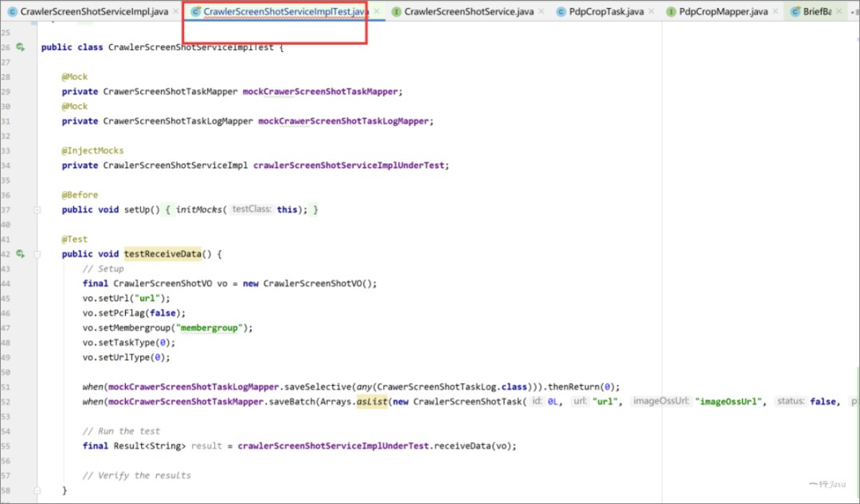The image size is (860, 504).
Task: Close the BriefBa… tab
Action: tap(838, 11)
